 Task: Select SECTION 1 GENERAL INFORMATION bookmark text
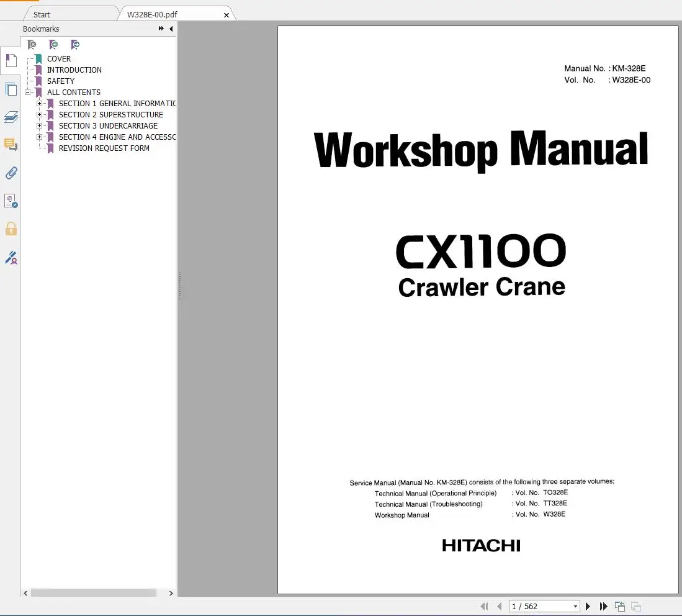pyautogui.click(x=117, y=104)
